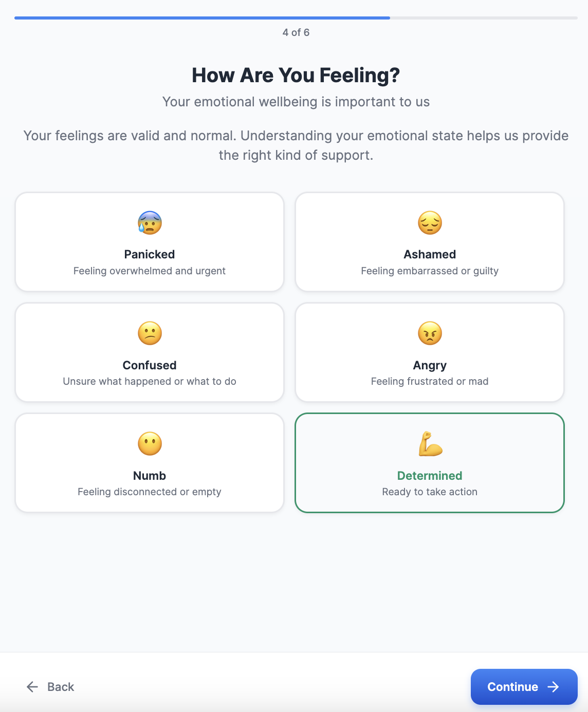Go back using the Back button
Image resolution: width=588 pixels, height=712 pixels.
(x=50, y=687)
